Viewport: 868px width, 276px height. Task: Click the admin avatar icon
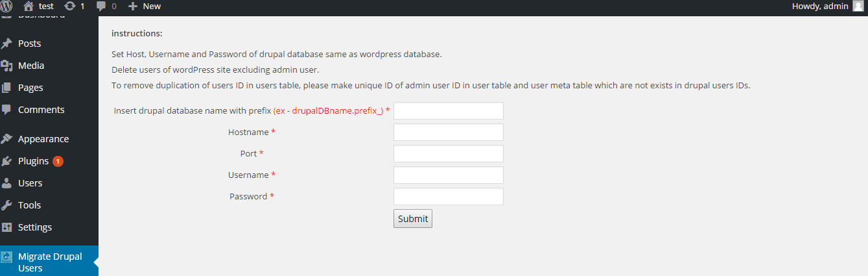[x=858, y=6]
